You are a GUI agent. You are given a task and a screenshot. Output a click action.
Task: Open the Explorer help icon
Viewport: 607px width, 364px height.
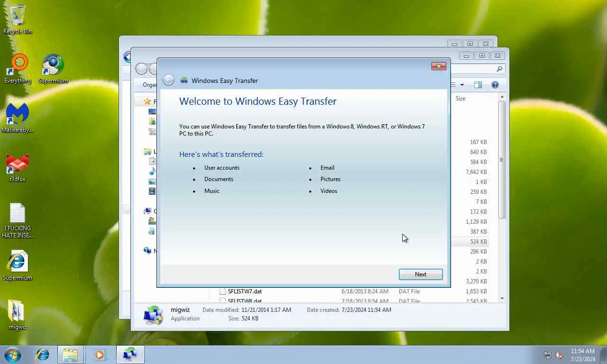495,85
